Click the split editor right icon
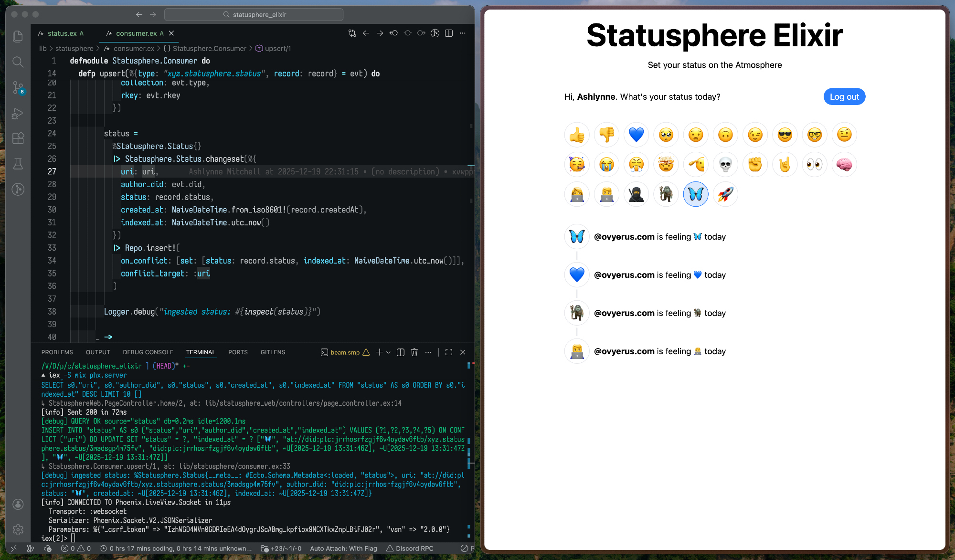Screen dimensions: 955x560 click(x=449, y=33)
